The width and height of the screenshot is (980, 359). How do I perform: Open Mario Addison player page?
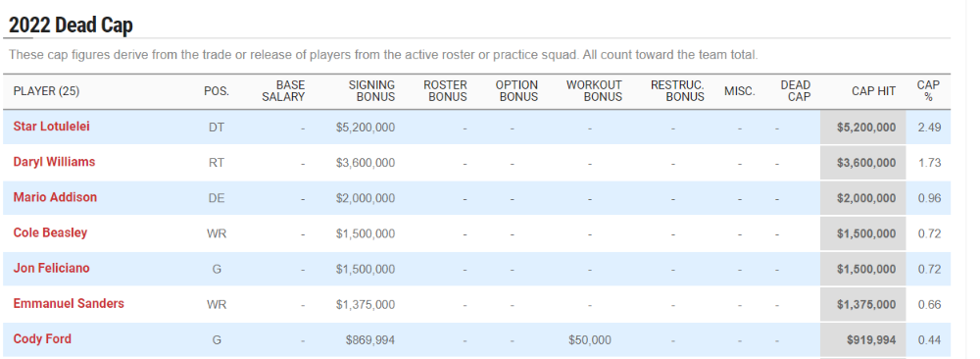click(x=55, y=197)
